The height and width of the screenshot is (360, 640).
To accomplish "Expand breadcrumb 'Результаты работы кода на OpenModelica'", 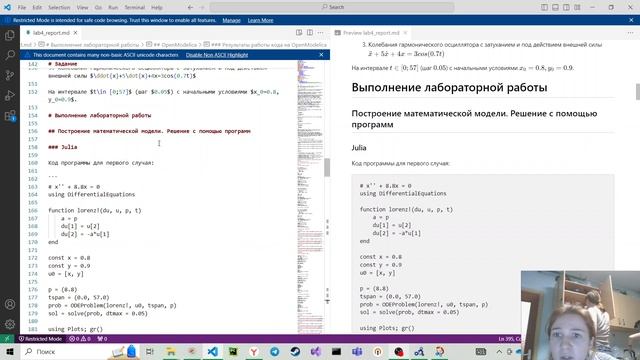I will tap(269, 44).
